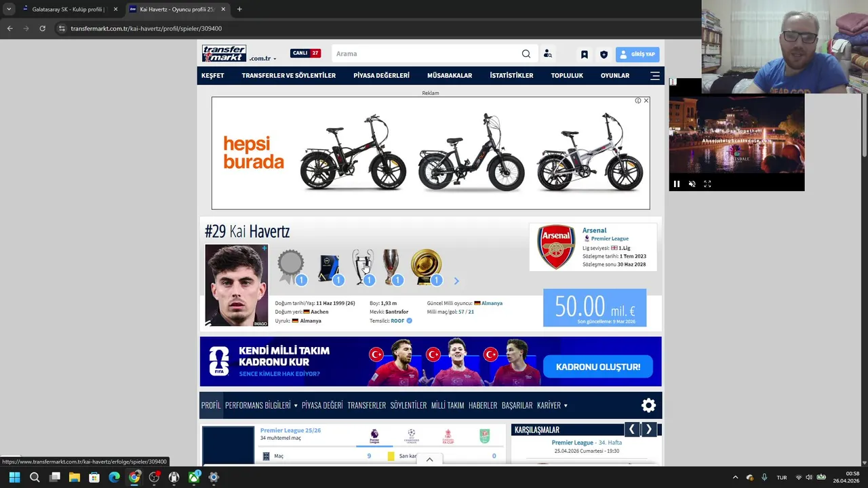Open the Premier League link under Arsenal
The image size is (868, 488).
click(x=610, y=239)
